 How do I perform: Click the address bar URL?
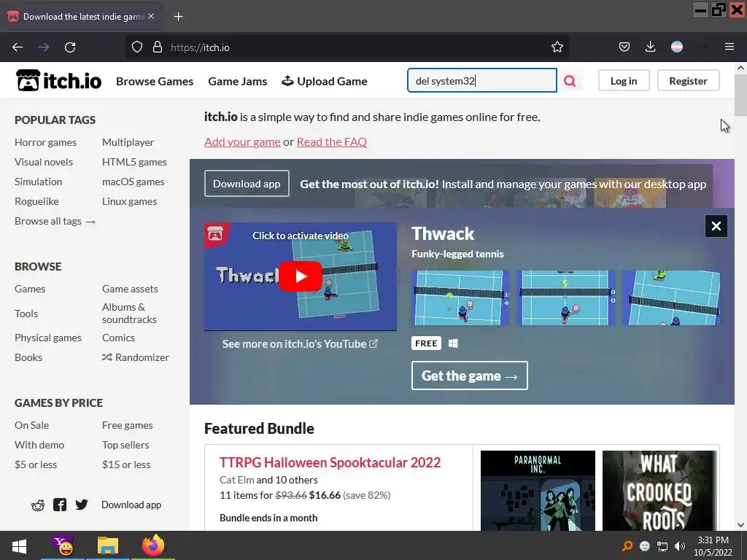point(200,47)
